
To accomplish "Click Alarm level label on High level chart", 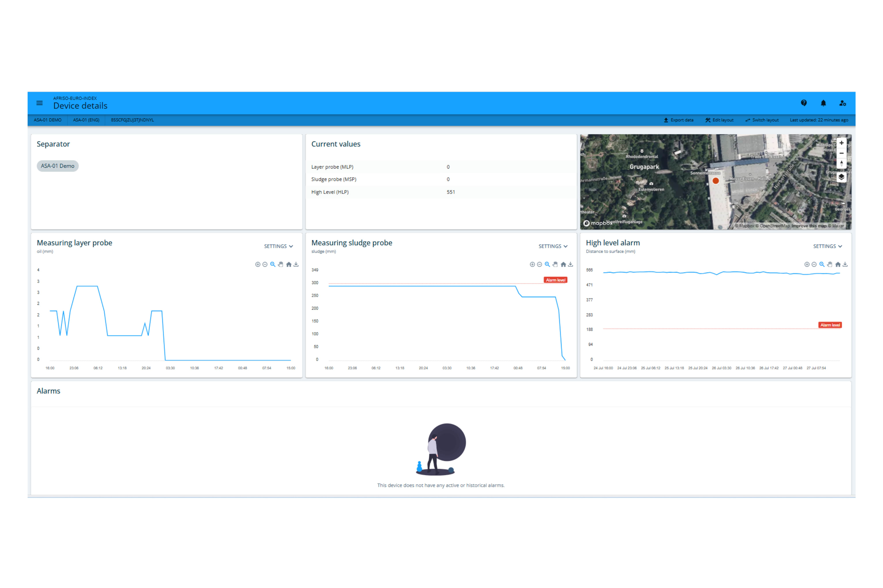I will point(830,325).
